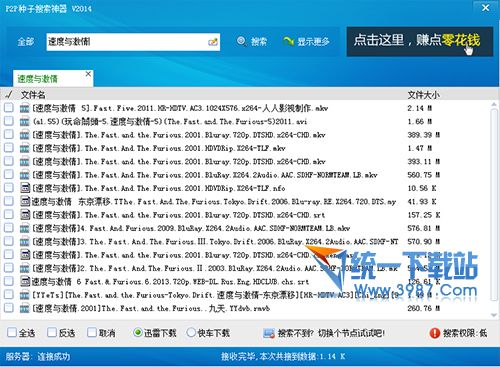500x367 pixels.
Task: Check the 1.66 M avi row checkbox
Action: pos(9,121)
